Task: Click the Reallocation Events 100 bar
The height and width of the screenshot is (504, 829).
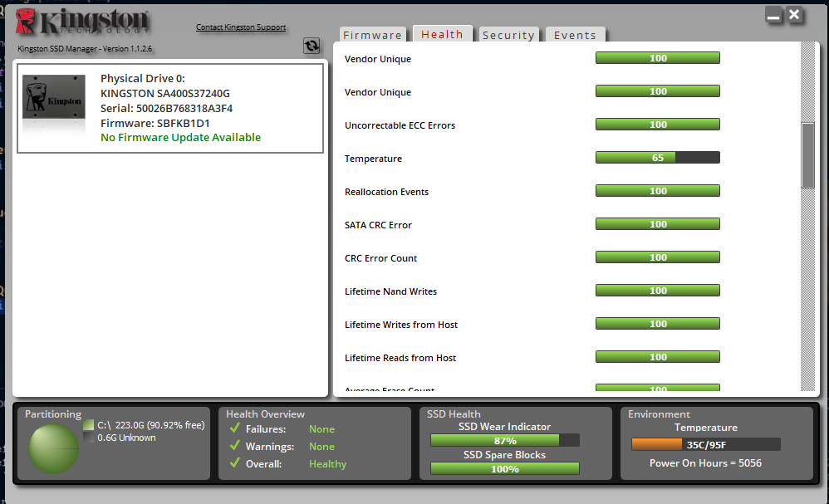Action: (x=658, y=191)
